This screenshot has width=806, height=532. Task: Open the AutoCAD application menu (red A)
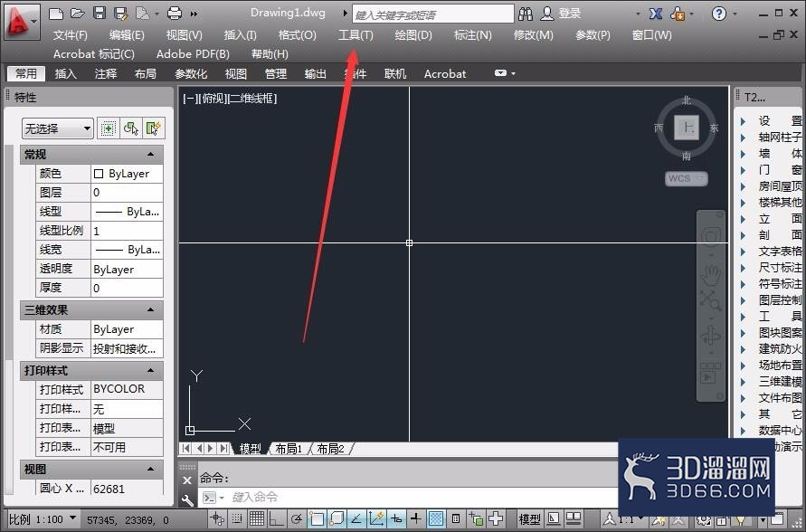pos(21,22)
